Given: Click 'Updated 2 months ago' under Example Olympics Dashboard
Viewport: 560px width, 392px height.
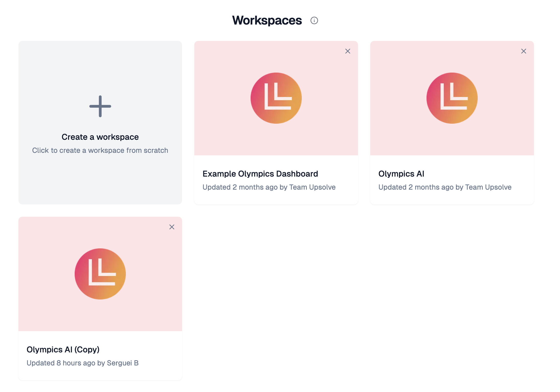Looking at the screenshot, I should coord(240,187).
